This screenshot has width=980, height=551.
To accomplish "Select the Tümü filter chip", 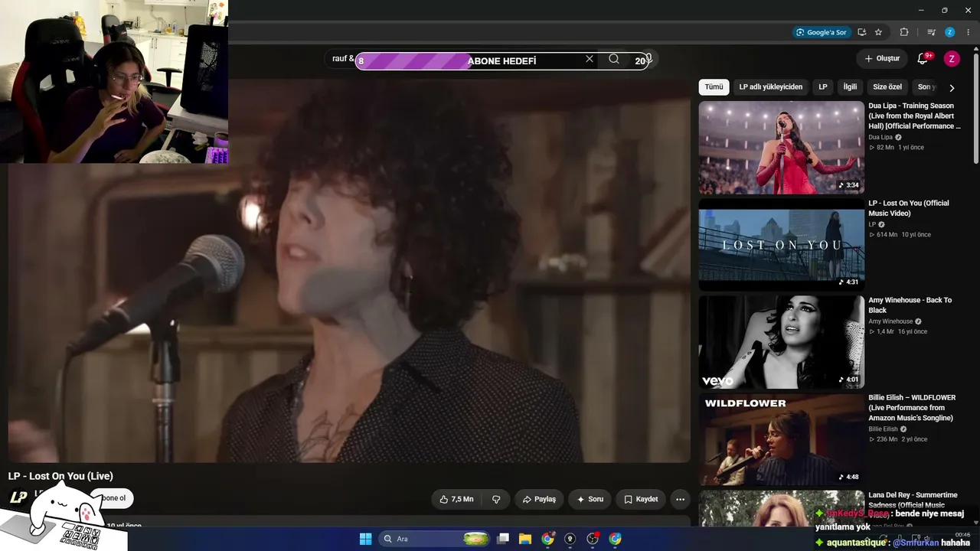I will pos(714,87).
